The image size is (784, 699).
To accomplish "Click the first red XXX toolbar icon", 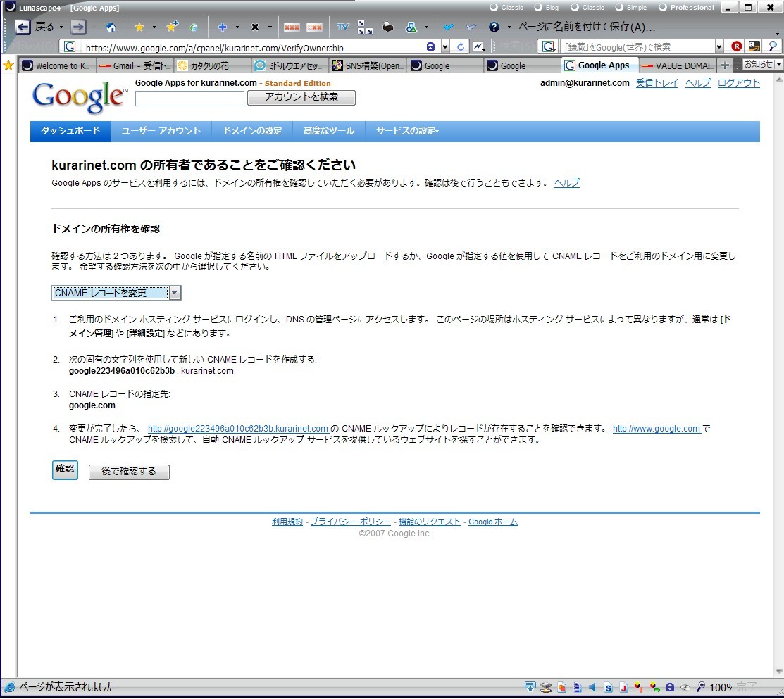I will point(292,27).
